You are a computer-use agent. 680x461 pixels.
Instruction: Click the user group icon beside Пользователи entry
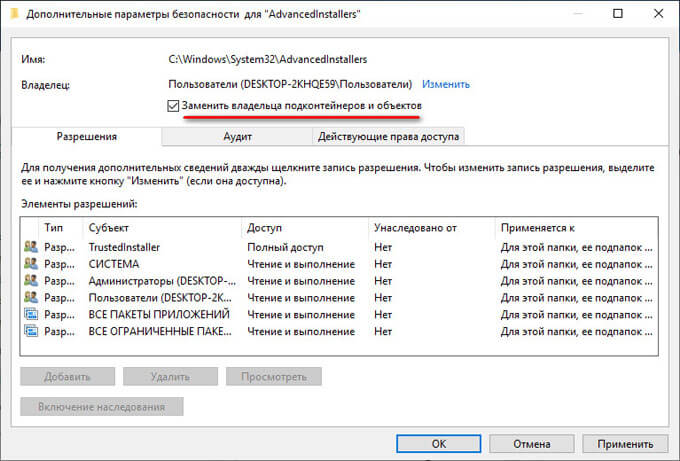coord(31,298)
